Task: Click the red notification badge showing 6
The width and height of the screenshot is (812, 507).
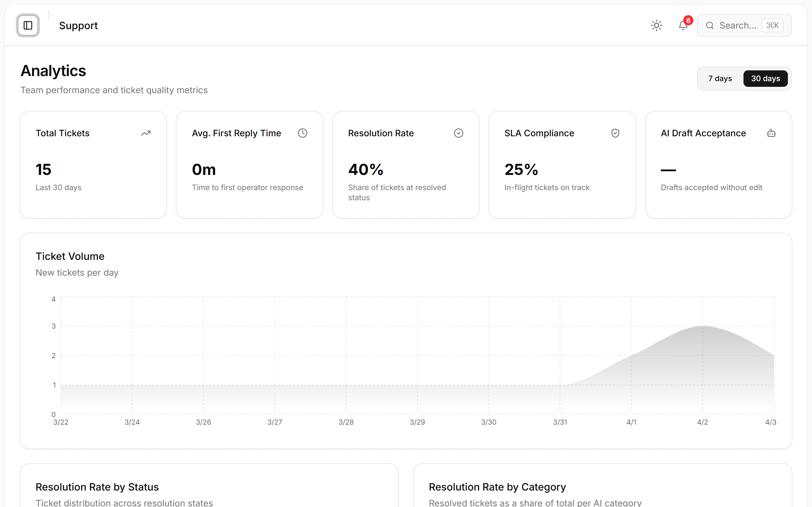Action: pos(689,21)
